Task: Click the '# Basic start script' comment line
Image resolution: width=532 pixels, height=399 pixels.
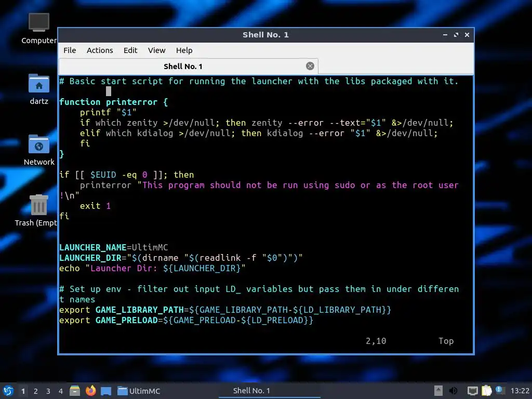Action: pyautogui.click(x=259, y=82)
